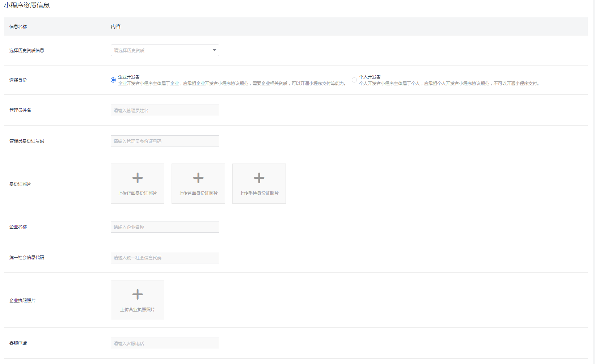Click the 上传营业执照照片 caption text

[138, 310]
